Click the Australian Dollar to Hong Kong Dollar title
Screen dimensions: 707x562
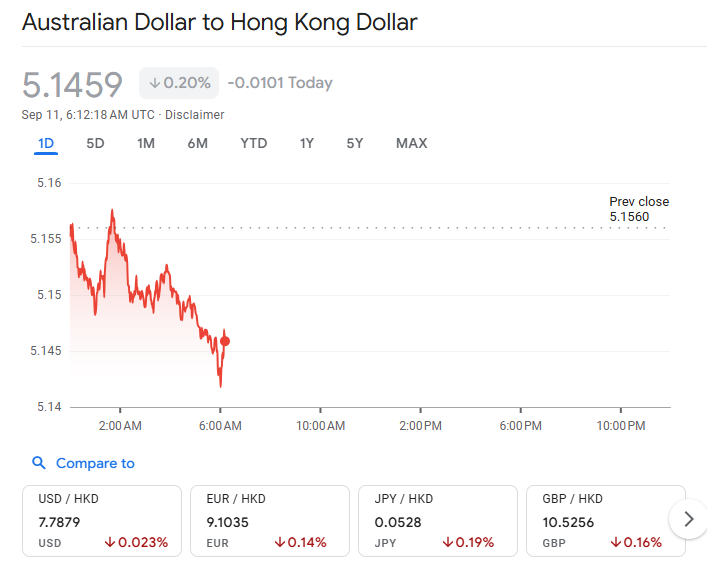click(x=220, y=22)
